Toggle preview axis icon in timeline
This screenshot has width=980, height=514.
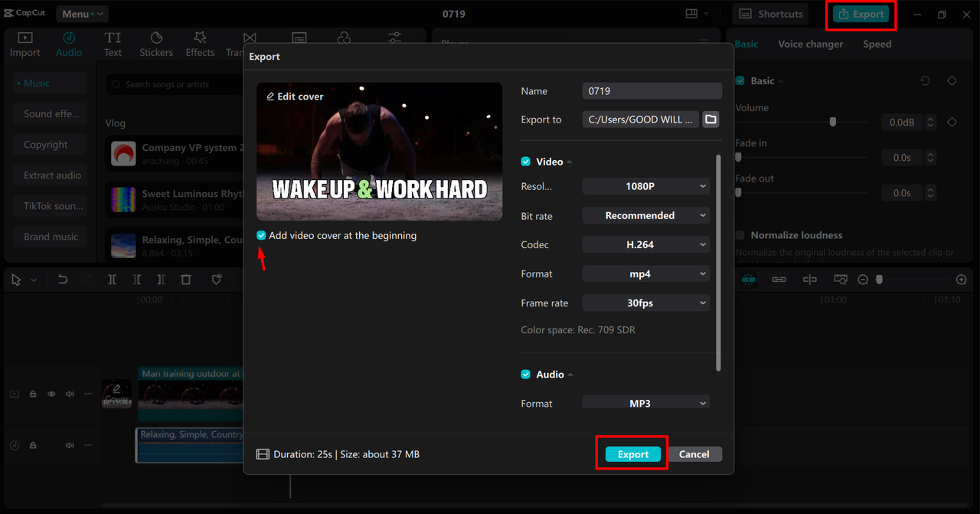[x=809, y=280]
